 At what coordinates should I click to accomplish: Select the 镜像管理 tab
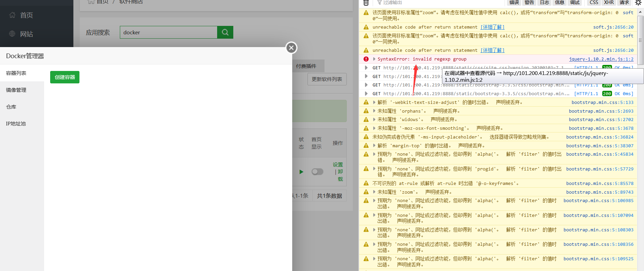(x=22, y=90)
